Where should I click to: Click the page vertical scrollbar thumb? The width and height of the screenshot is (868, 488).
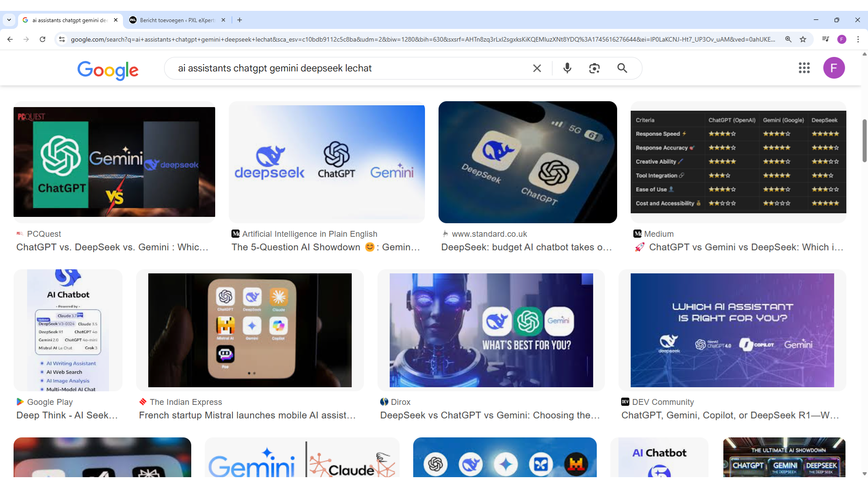point(864,140)
